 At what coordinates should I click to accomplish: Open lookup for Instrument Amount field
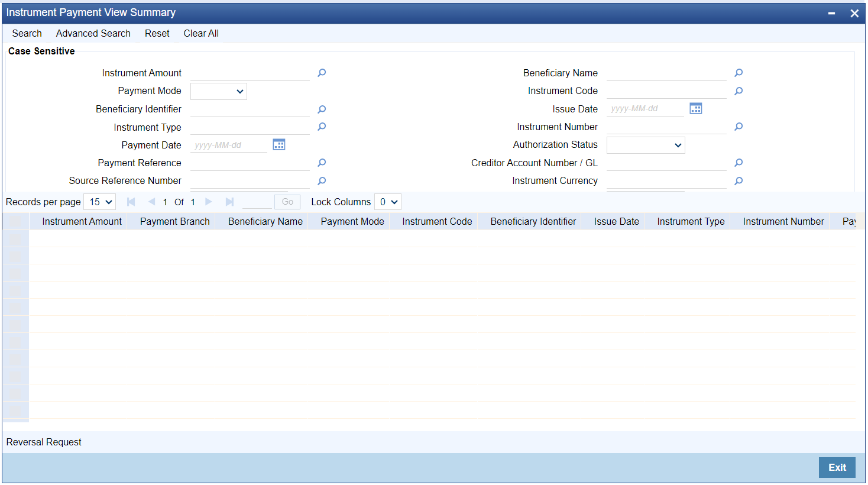click(x=322, y=73)
